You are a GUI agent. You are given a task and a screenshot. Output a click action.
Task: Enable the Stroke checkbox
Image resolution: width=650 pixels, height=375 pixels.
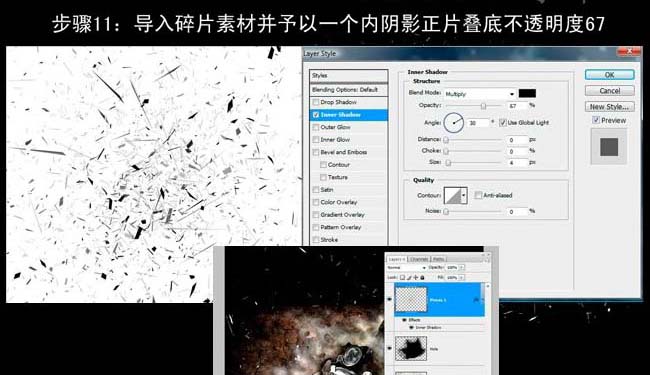[316, 240]
